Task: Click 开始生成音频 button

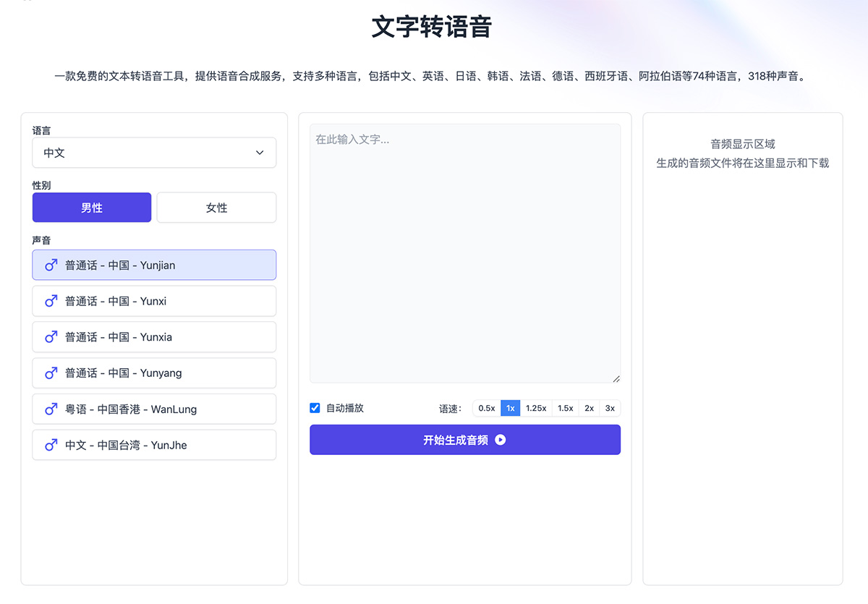Action: pos(465,440)
